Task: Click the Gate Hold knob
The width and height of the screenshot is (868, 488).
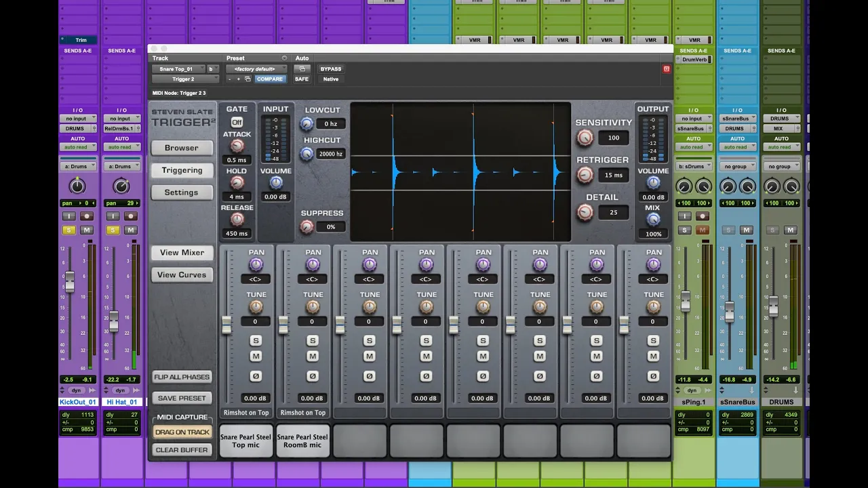Action: tap(237, 183)
